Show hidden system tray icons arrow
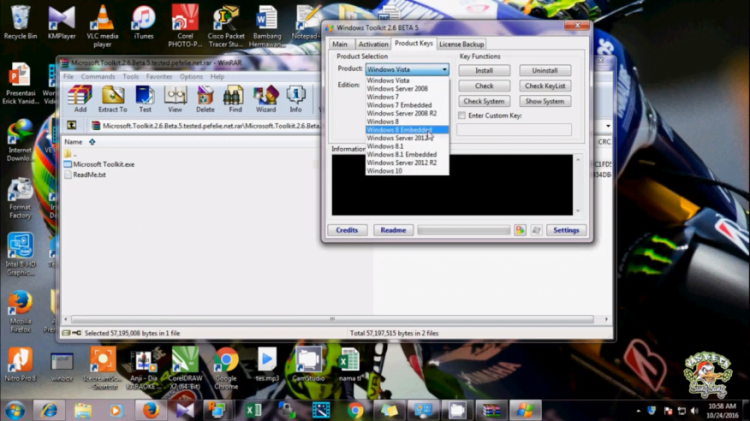 pyautogui.click(x=639, y=410)
